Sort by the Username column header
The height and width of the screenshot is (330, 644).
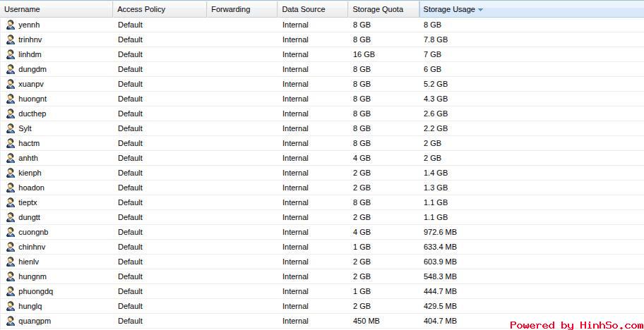(x=23, y=9)
